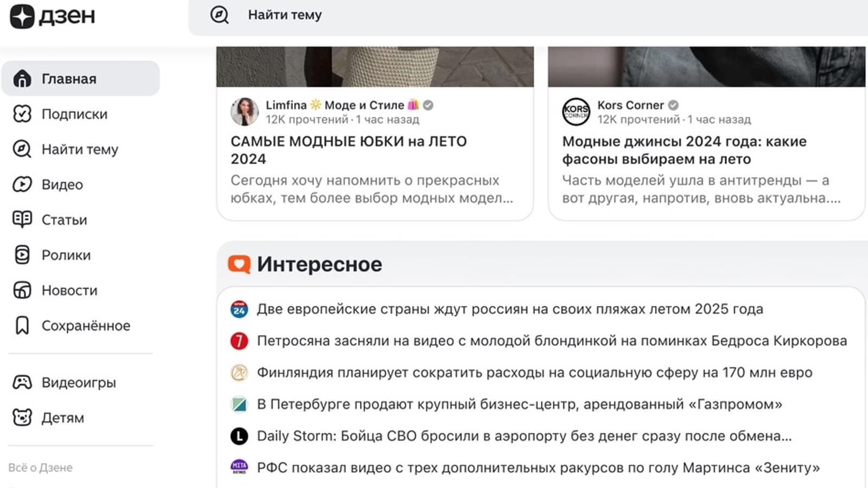The height and width of the screenshot is (488, 868).
Task: Click purple source icon beside РФС headline
Action: pos(239,467)
